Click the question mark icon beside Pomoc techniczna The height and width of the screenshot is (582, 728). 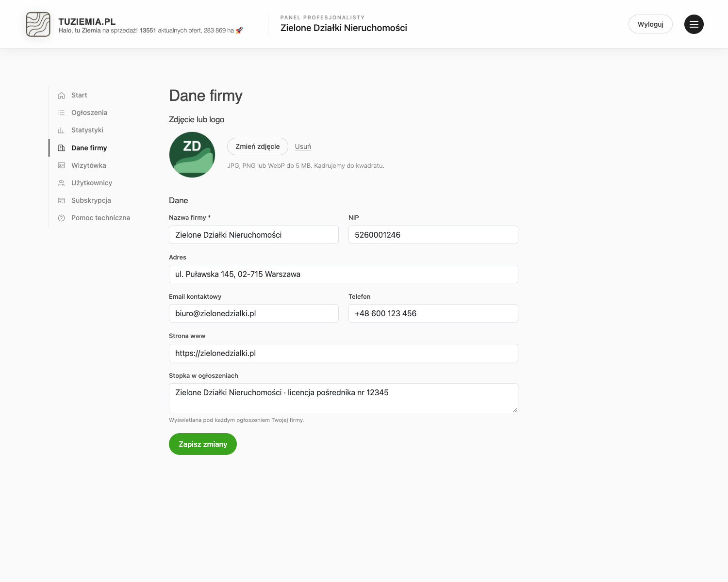point(62,218)
